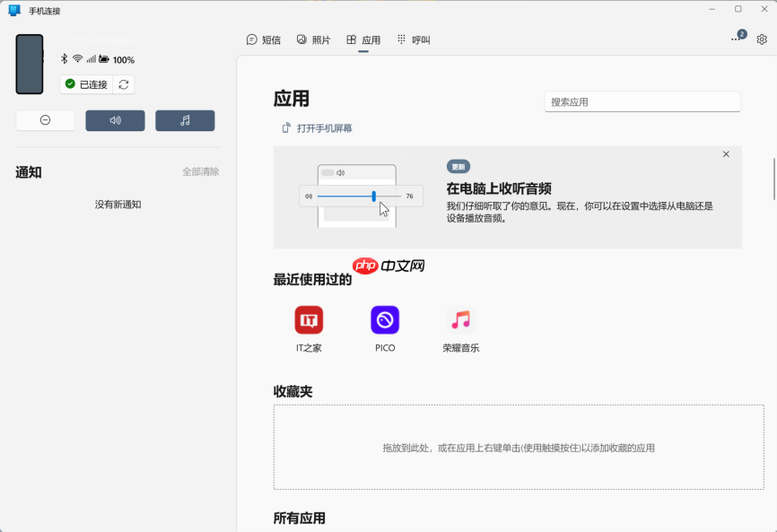Click the 搜索应用 search field

[642, 102]
